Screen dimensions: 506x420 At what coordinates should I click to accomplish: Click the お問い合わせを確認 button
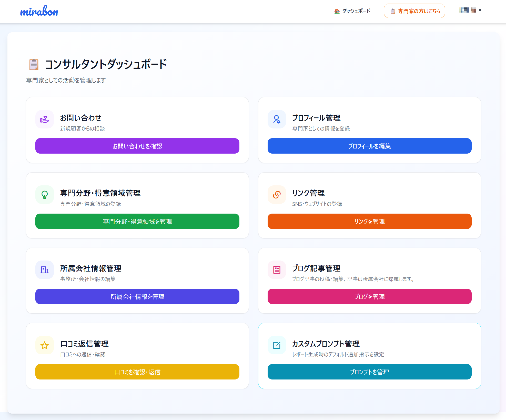(x=137, y=146)
